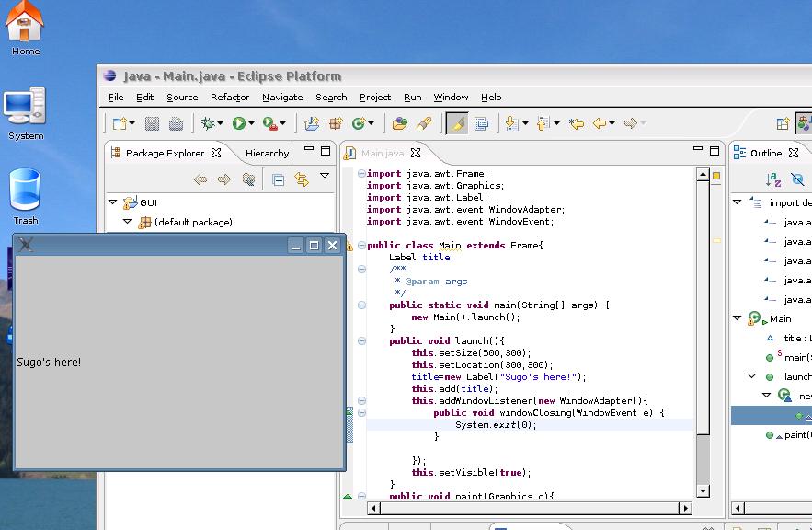Open the Run button dropdown arrow

point(252,123)
